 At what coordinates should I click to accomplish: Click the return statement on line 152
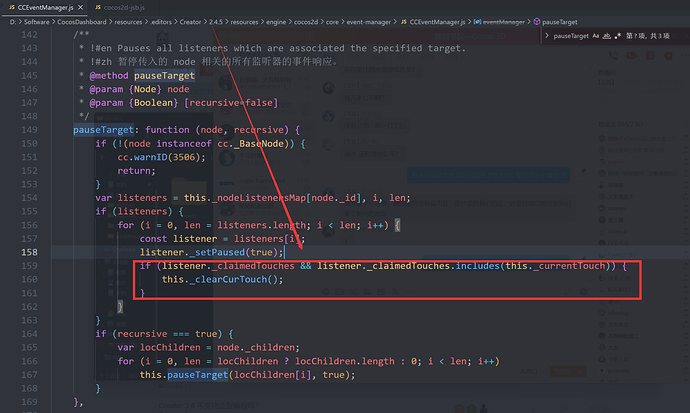pos(136,171)
